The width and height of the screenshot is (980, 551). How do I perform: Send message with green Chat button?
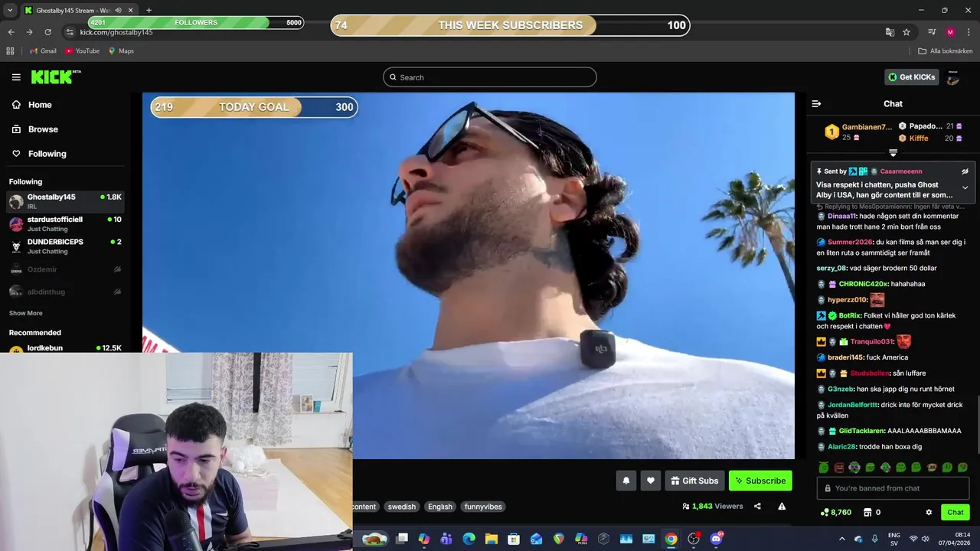(x=955, y=512)
